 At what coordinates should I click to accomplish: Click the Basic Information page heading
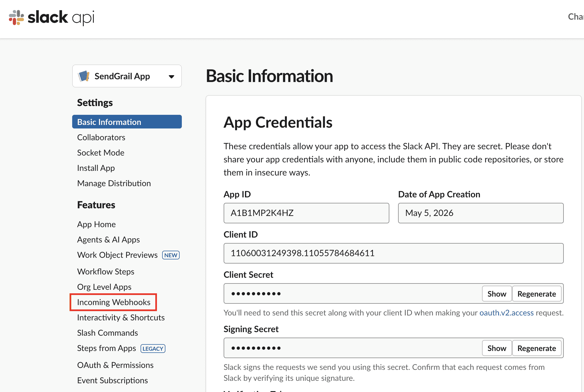(269, 76)
